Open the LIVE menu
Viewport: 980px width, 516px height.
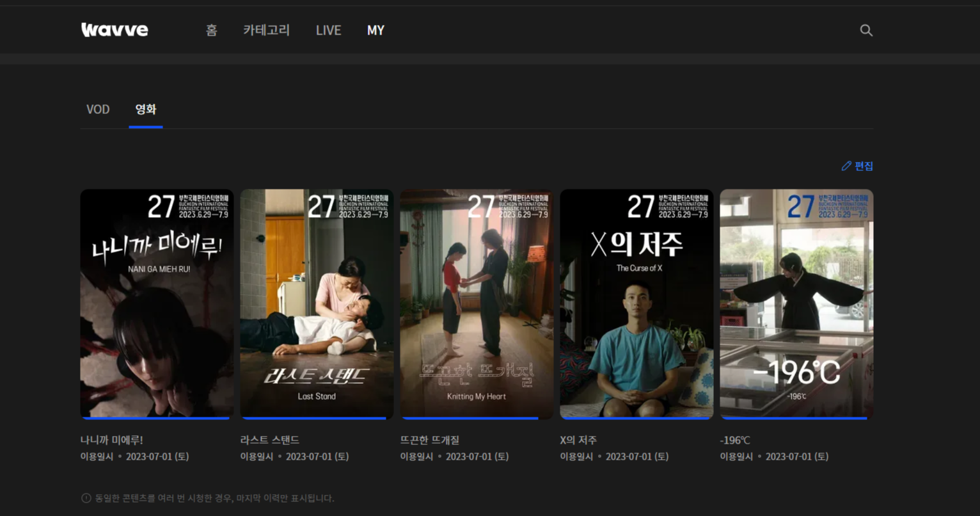coord(328,30)
